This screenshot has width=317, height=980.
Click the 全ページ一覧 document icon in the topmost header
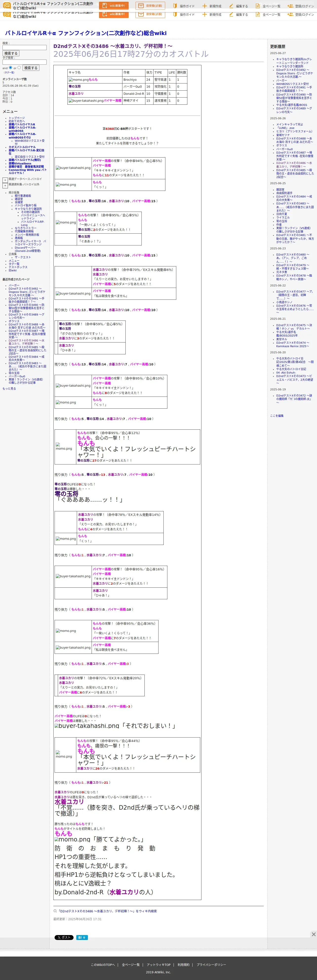tap(258, 6)
